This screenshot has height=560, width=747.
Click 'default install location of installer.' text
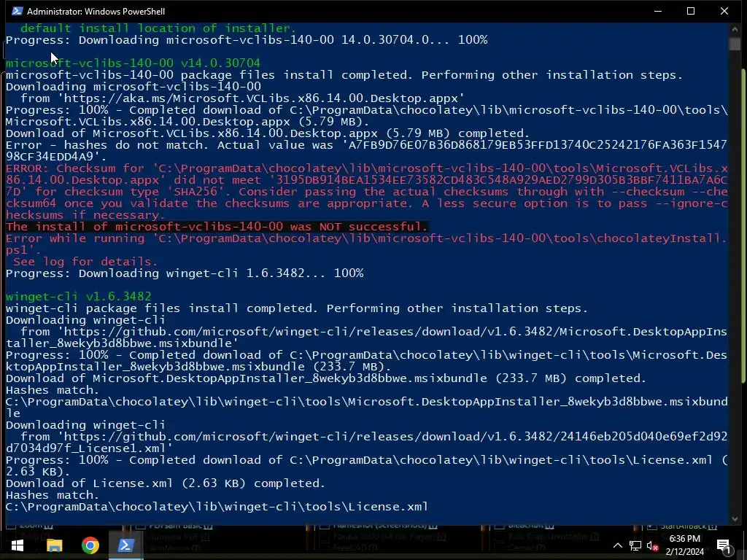point(158,28)
